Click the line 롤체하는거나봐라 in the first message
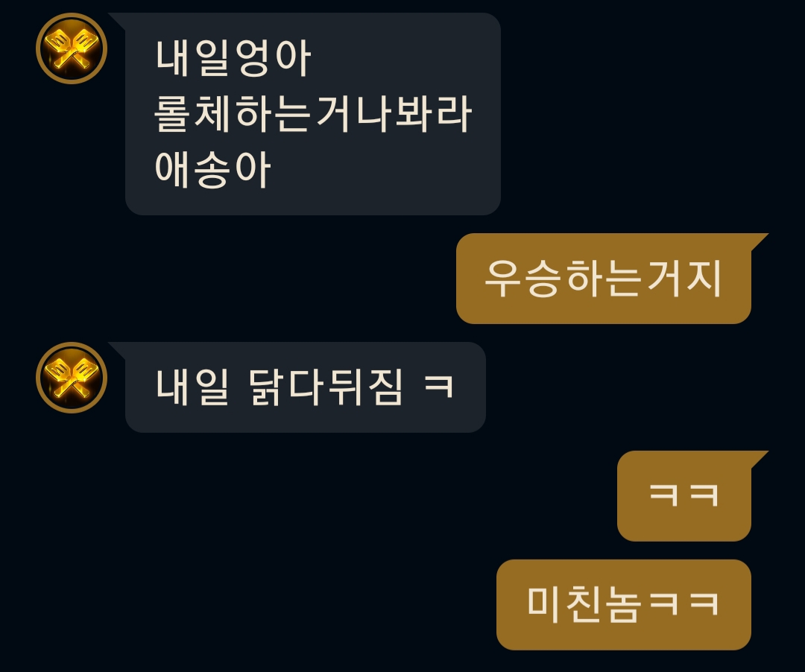Image resolution: width=805 pixels, height=672 pixels. click(312, 114)
